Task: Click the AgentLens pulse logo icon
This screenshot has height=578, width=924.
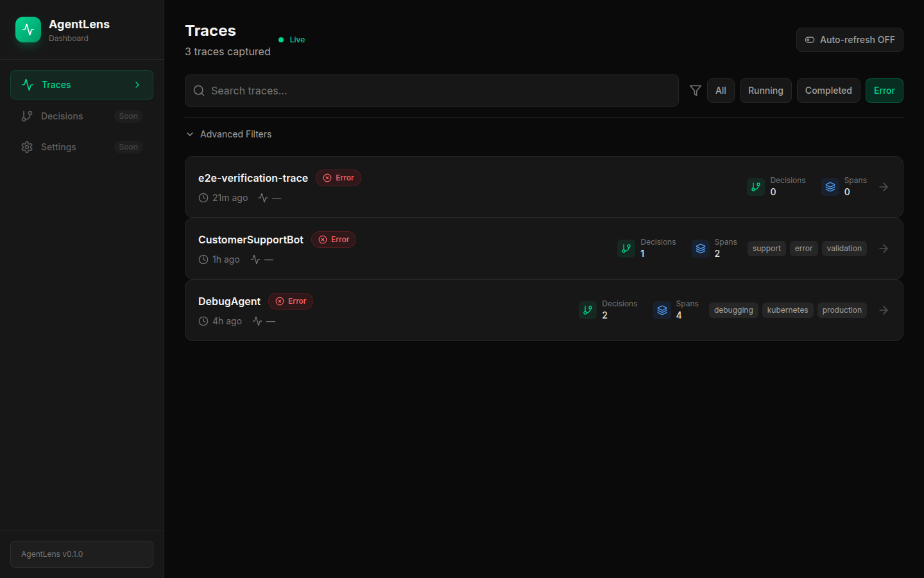Action: tap(28, 30)
